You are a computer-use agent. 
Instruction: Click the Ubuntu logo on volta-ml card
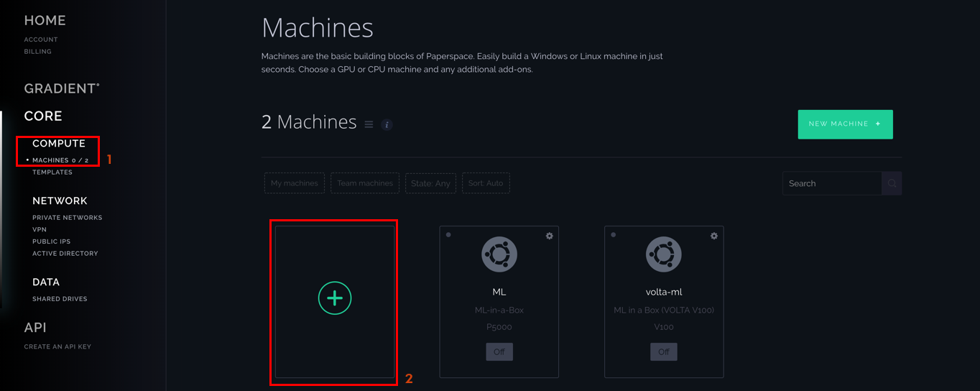pyautogui.click(x=664, y=254)
